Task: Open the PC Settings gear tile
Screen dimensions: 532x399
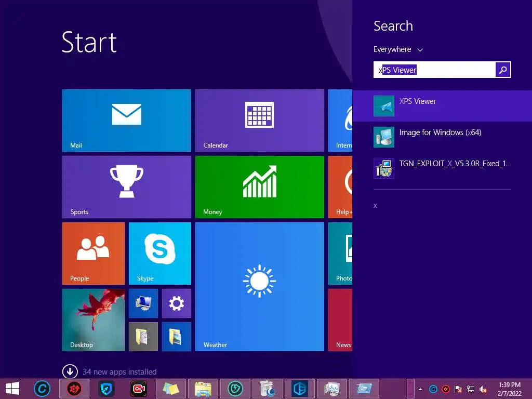Action: 177,303
